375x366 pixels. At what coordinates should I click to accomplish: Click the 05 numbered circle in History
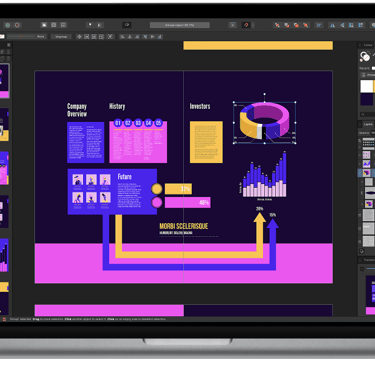coord(158,123)
